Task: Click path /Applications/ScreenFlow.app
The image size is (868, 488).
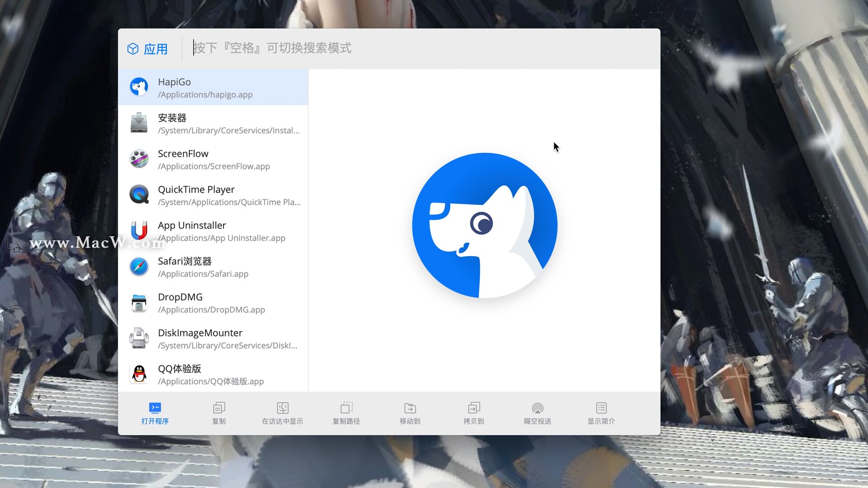Action: pos(214,166)
